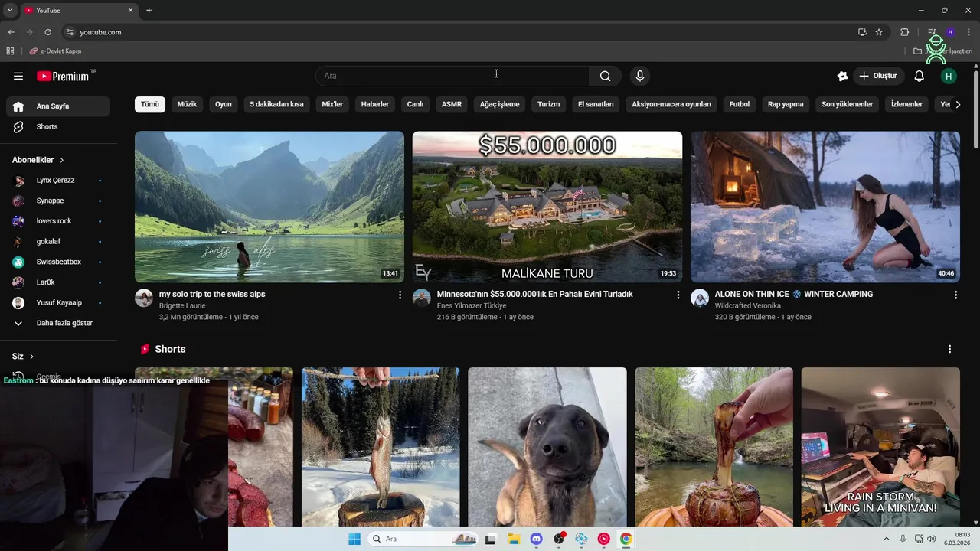Open a new browser tab
980x551 pixels.
(x=149, y=10)
